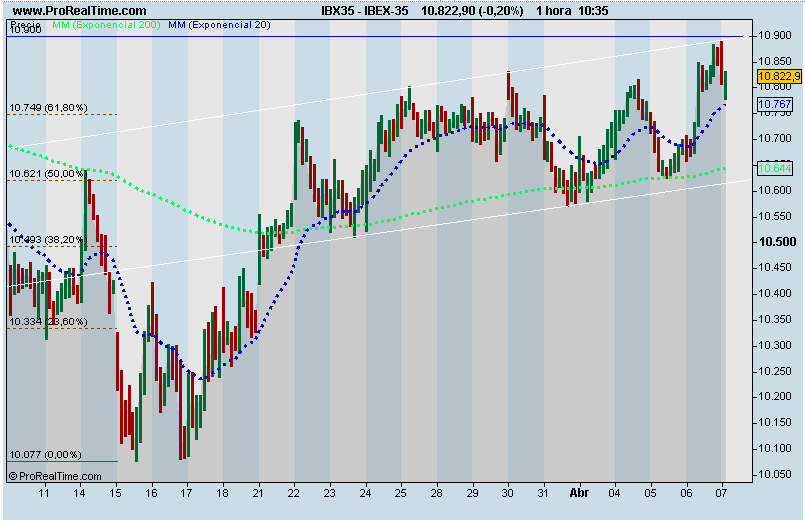Click date label 30 on time axis
Image resolution: width=805 pixels, height=520 pixels.
(x=507, y=493)
